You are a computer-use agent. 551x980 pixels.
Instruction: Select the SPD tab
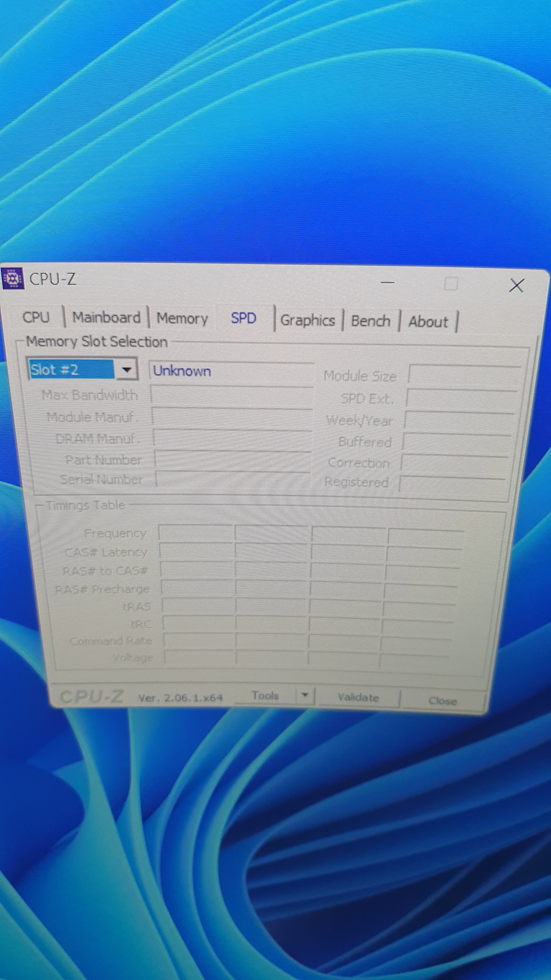[243, 318]
